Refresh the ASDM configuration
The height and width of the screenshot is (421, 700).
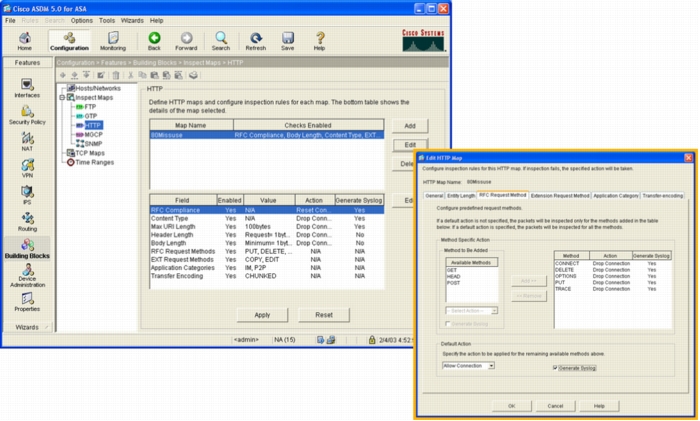(x=255, y=41)
